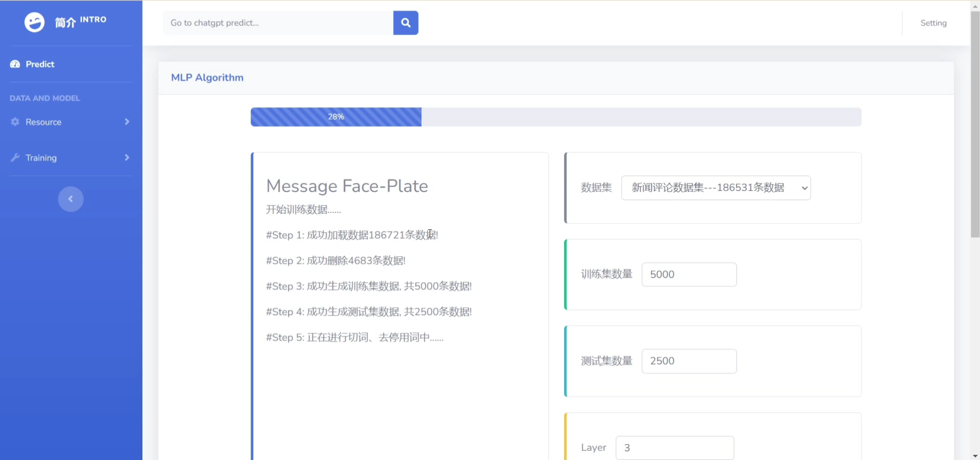Image resolution: width=980 pixels, height=460 pixels.
Task: Expand the Training menu chevron
Action: pyautogui.click(x=127, y=158)
